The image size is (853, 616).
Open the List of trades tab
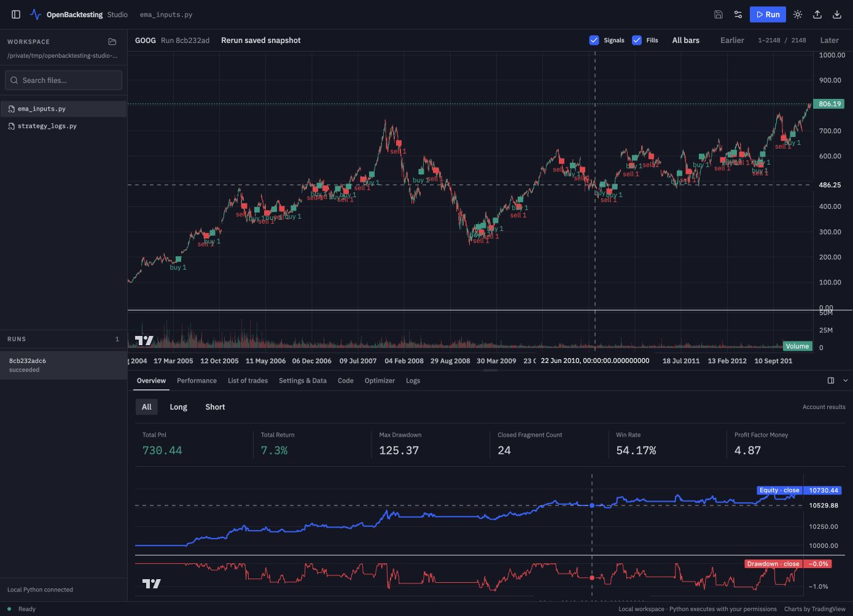tap(247, 381)
